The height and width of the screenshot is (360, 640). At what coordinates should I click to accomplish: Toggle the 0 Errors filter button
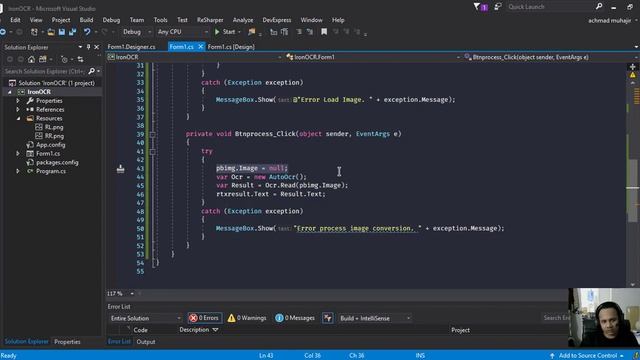click(x=205, y=318)
